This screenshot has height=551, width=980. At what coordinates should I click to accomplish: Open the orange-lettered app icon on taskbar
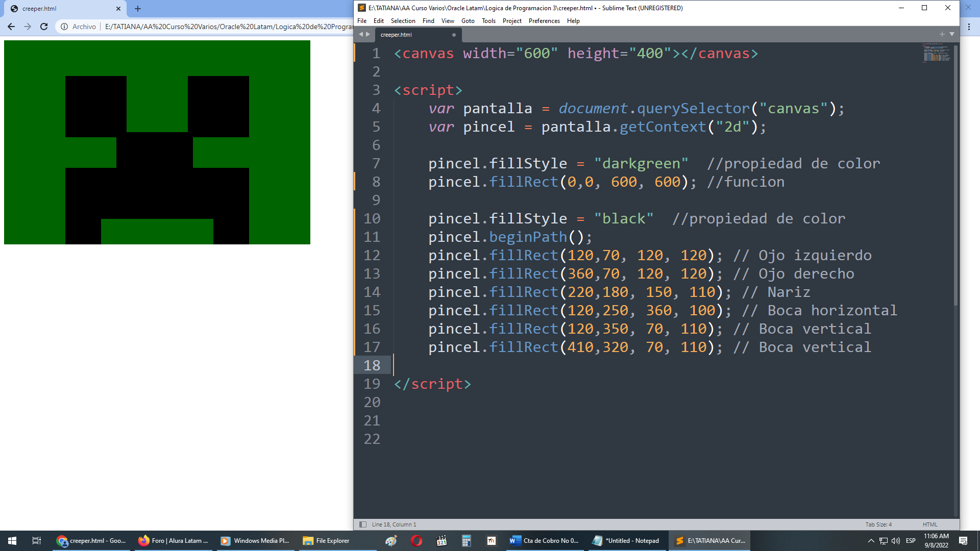[x=492, y=541]
